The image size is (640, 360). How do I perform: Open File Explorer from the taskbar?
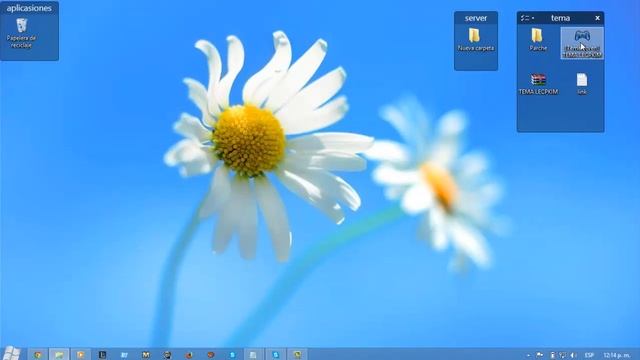point(59,355)
